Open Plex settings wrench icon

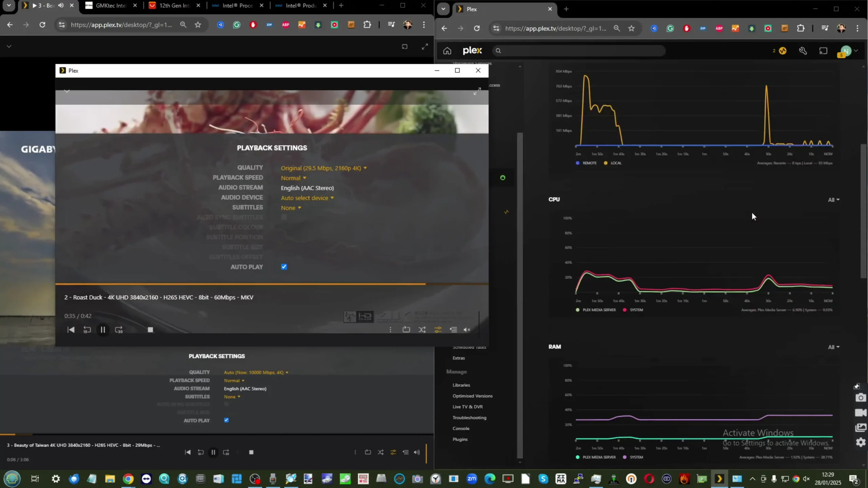click(x=803, y=50)
